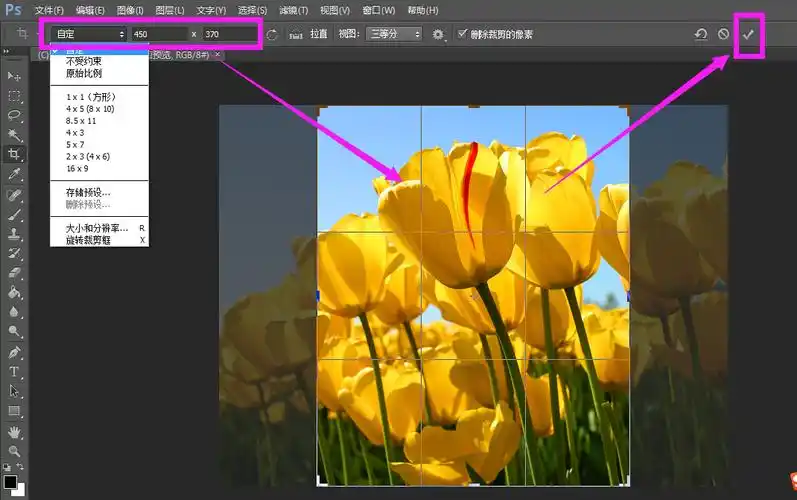Select the Eyedropper tool
The height and width of the screenshot is (500, 797).
[14, 174]
